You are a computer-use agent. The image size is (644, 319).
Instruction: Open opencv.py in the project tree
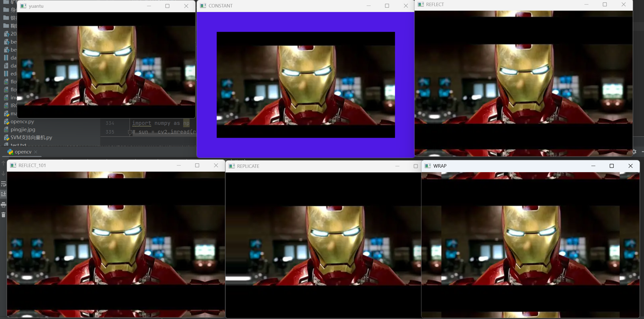[22, 121]
